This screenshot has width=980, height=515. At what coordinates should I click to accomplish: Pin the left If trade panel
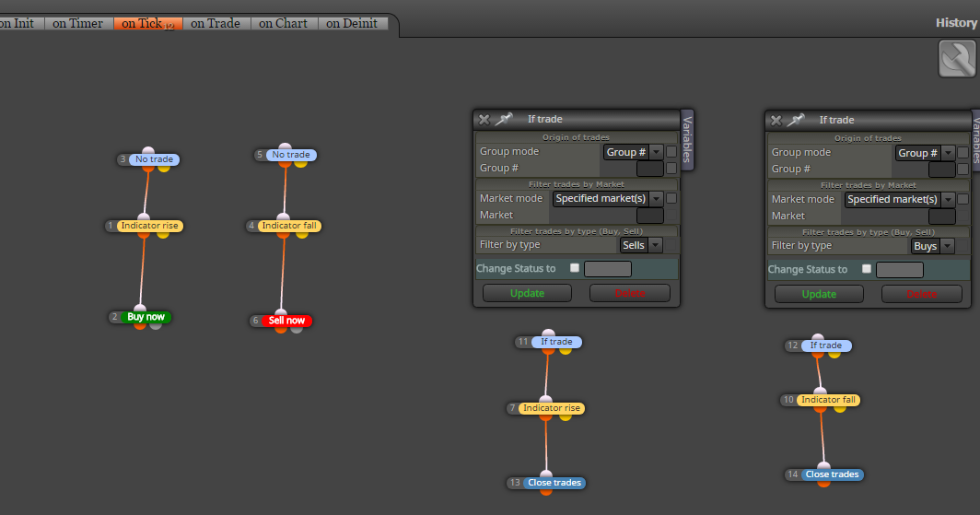point(504,119)
